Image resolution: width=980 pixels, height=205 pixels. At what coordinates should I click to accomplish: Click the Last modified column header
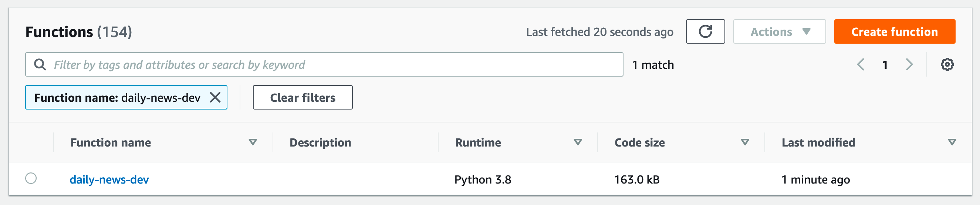818,142
